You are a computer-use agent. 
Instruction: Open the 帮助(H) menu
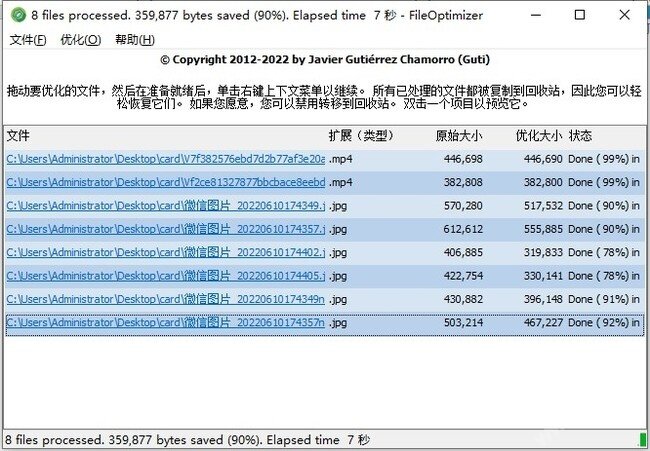(x=135, y=40)
